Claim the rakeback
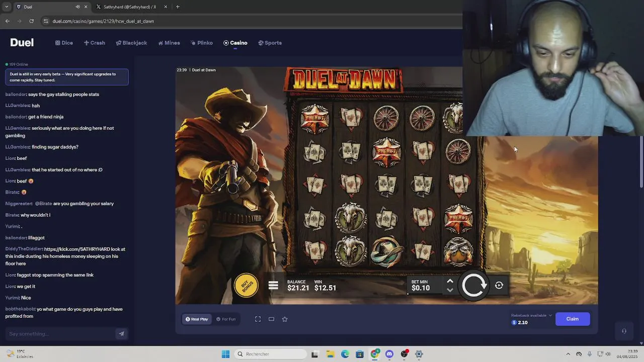 click(573, 319)
